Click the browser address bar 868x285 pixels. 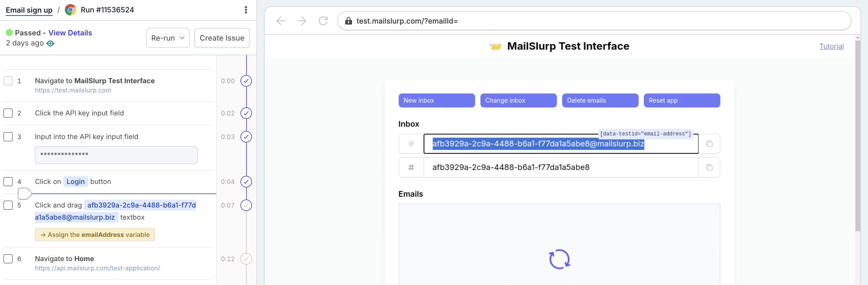594,21
